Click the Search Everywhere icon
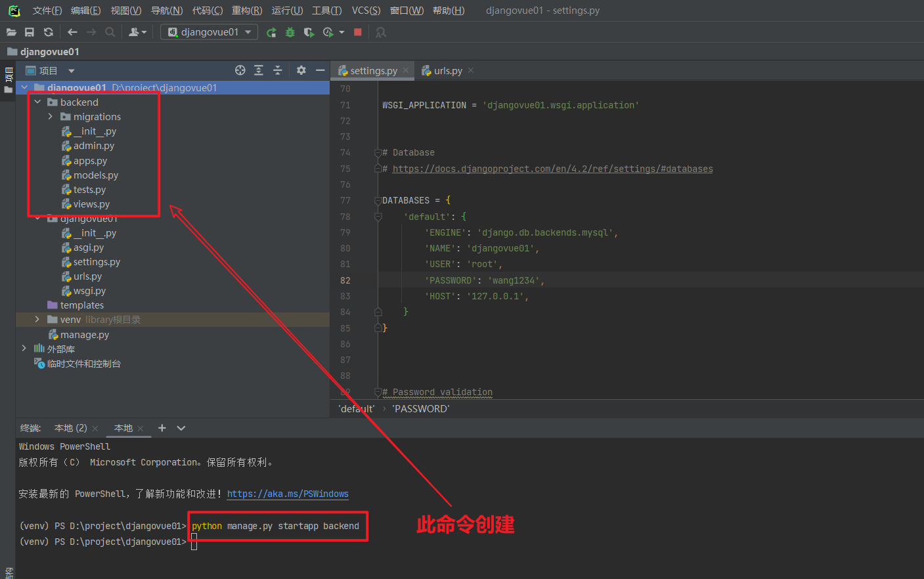Viewport: 924px width, 579px height. coord(381,32)
